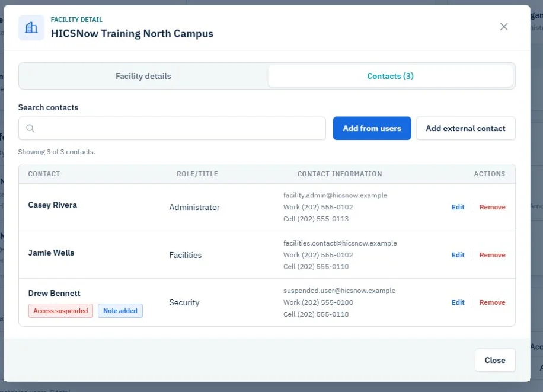Image resolution: width=543 pixels, height=392 pixels.
Task: Select the name Drew Bennett
Action: (54, 293)
